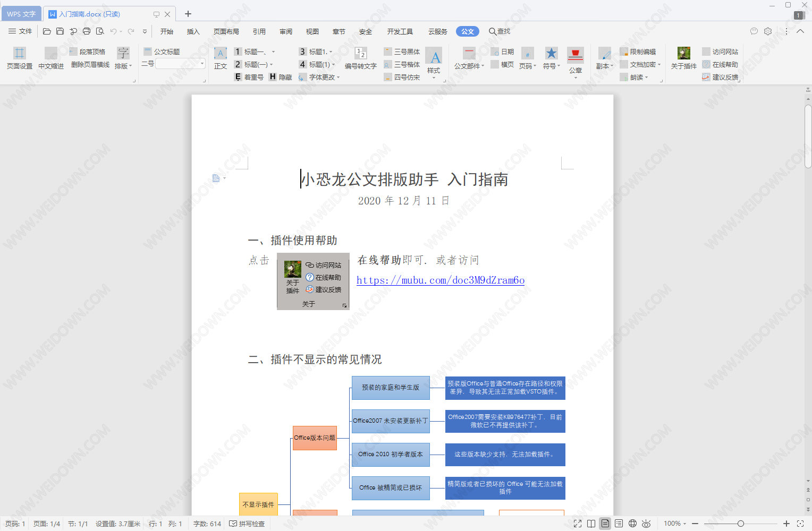The height and width of the screenshot is (531, 812).
Task: Open the 页面布局 ribbon tab
Action: coord(226,31)
